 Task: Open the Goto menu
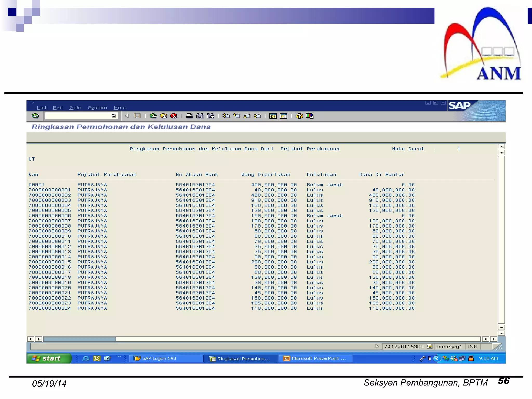(75, 108)
